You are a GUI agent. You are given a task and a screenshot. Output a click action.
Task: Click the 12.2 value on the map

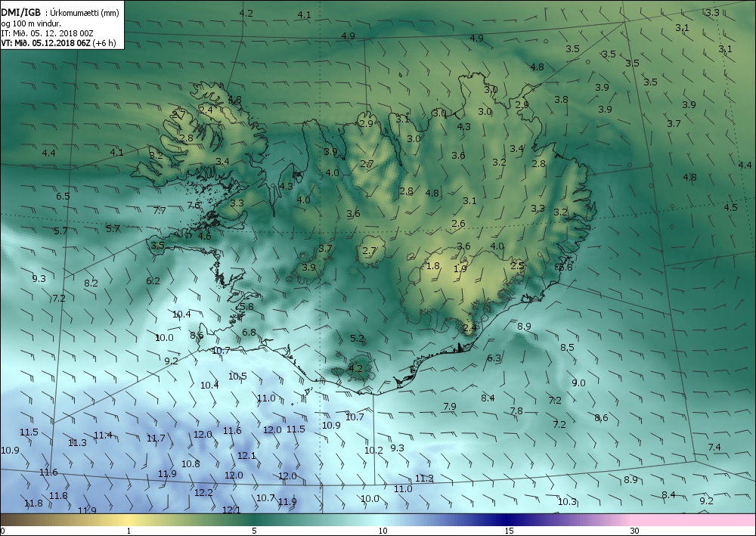pyautogui.click(x=203, y=493)
